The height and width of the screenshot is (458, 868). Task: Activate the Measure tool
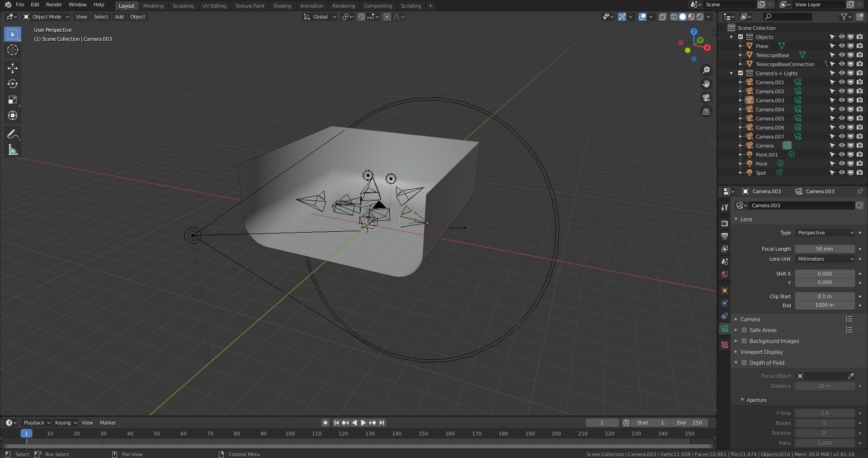click(13, 150)
